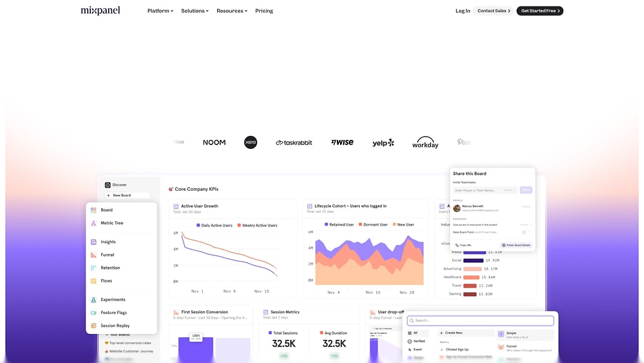Click the Discover icon in the sidebar

(x=108, y=185)
